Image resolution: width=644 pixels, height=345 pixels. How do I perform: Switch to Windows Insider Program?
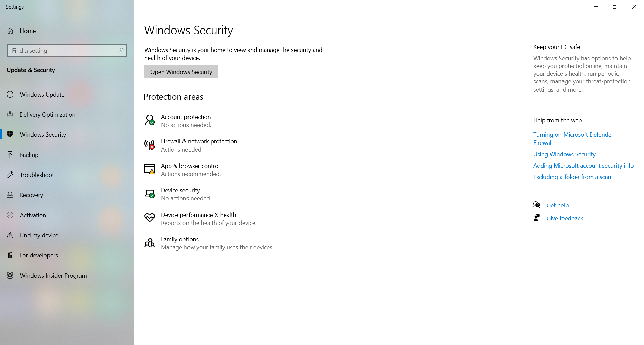(x=53, y=276)
